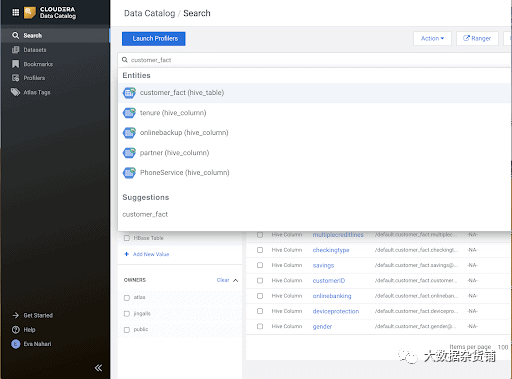The width and height of the screenshot is (512, 379).
Task: Collapse sidebar with double chevron icon
Action: [98, 368]
